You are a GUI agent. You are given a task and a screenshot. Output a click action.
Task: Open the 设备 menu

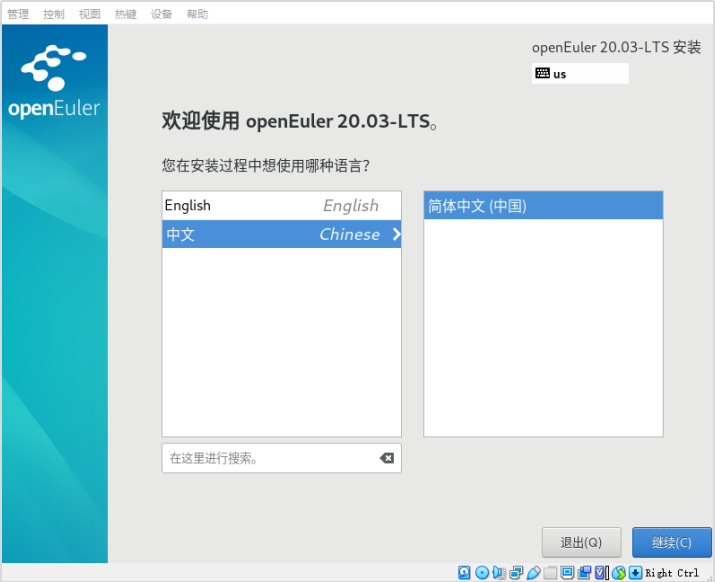pyautogui.click(x=161, y=14)
